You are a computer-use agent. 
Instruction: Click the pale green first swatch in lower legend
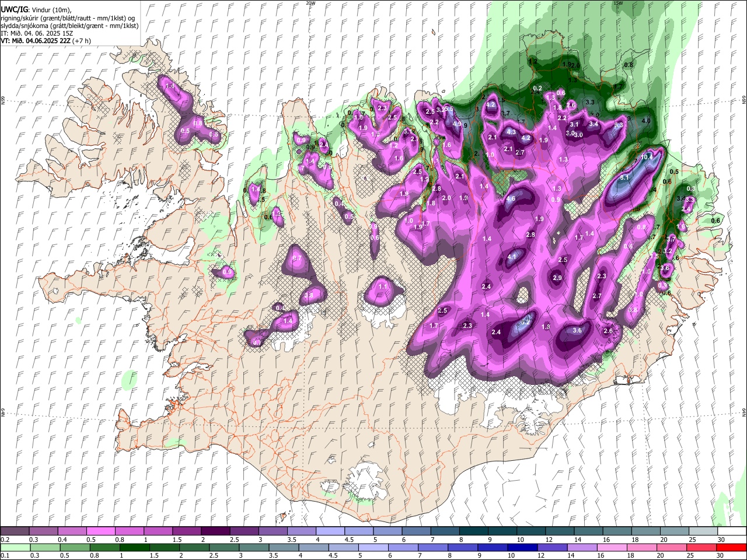pyautogui.click(x=15, y=547)
